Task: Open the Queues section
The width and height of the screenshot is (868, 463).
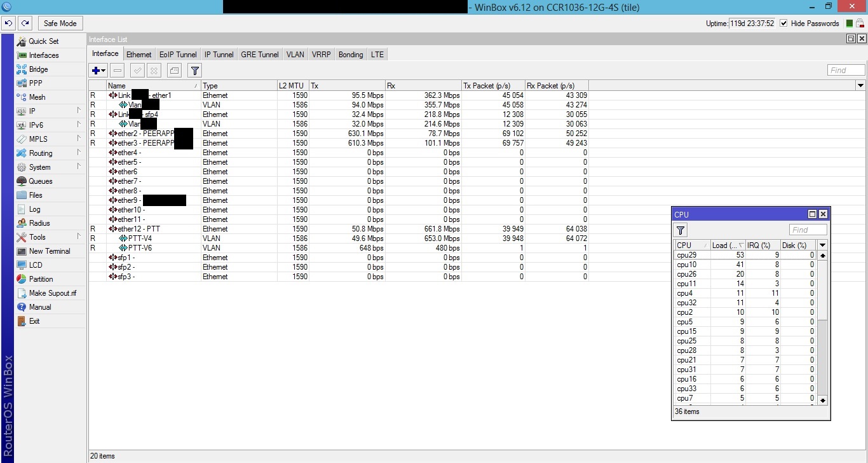Action: [41, 181]
